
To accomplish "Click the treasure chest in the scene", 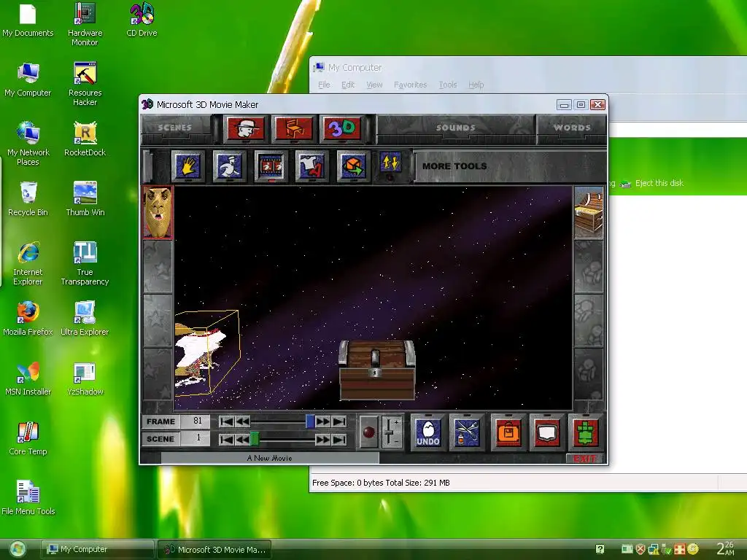I will point(377,370).
